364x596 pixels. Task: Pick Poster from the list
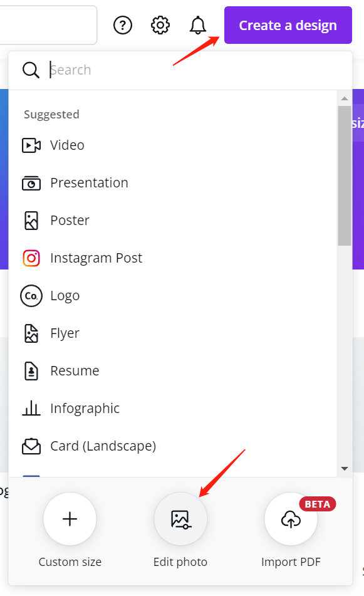pyautogui.click(x=70, y=221)
